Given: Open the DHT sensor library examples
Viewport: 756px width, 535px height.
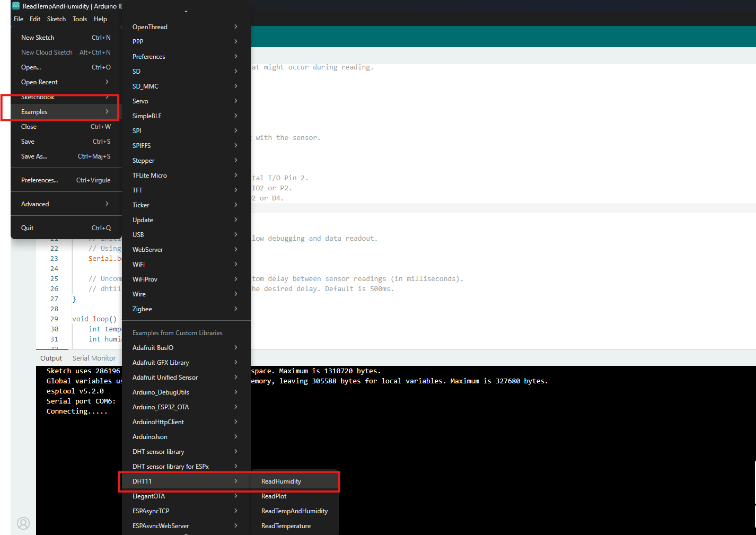Looking at the screenshot, I should point(186,452).
